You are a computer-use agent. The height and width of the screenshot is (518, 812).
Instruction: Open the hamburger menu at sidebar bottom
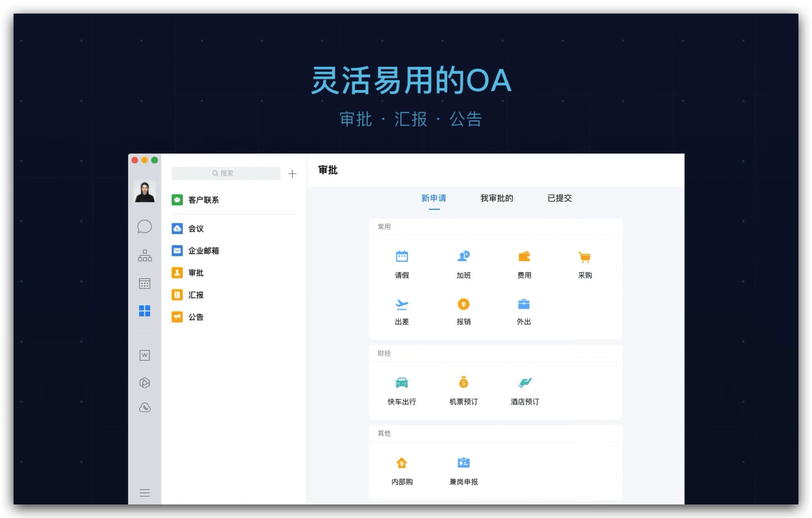click(145, 493)
